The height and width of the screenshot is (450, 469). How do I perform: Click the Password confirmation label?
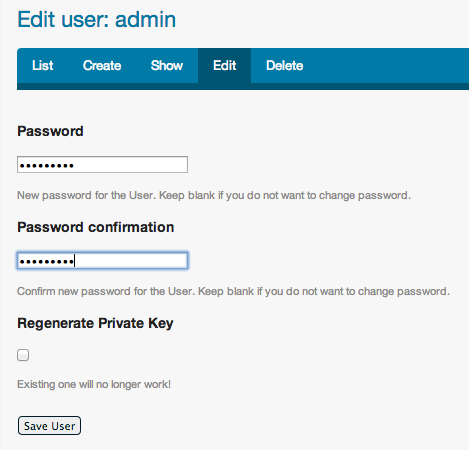(96, 227)
